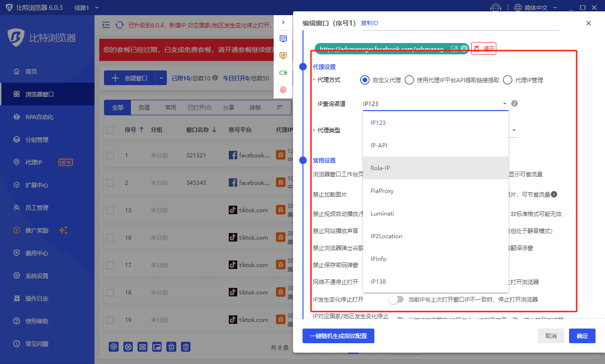605x364 pixels.
Task: Click 确定 in the edit dialog
Action: tap(582, 336)
